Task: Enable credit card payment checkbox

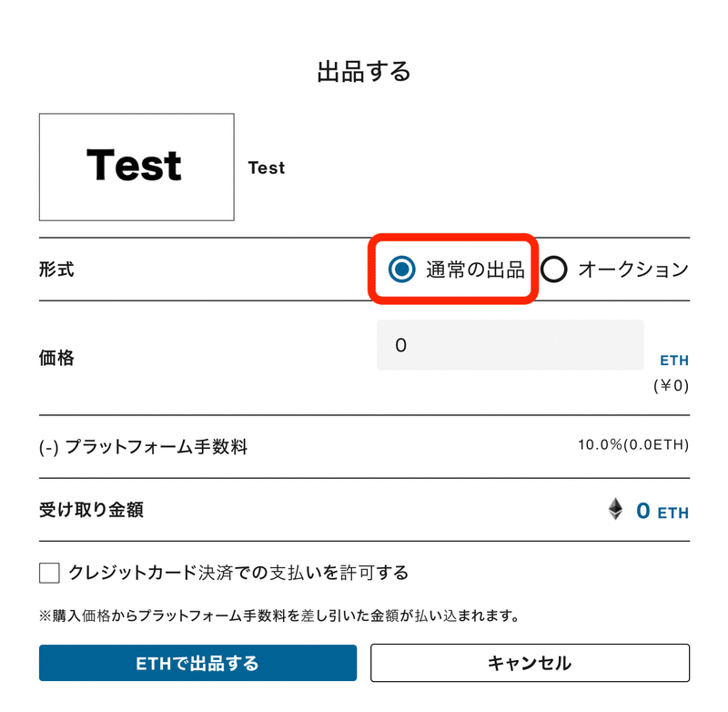Action: coord(49,573)
